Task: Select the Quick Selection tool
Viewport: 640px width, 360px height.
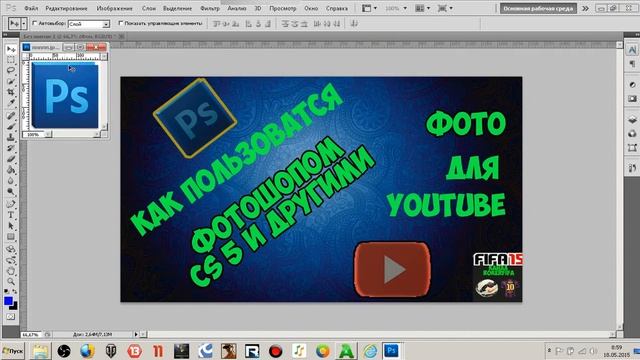Action: tap(11, 81)
